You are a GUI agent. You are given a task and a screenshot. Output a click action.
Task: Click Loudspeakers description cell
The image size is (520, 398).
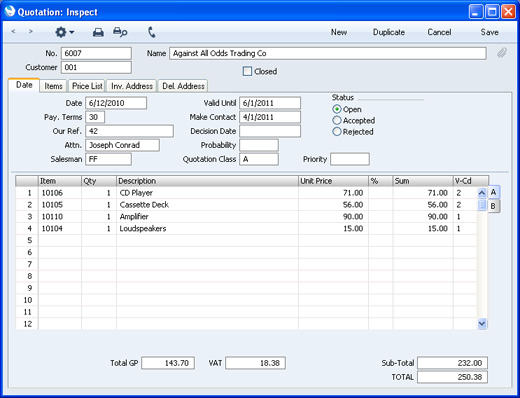click(x=207, y=229)
